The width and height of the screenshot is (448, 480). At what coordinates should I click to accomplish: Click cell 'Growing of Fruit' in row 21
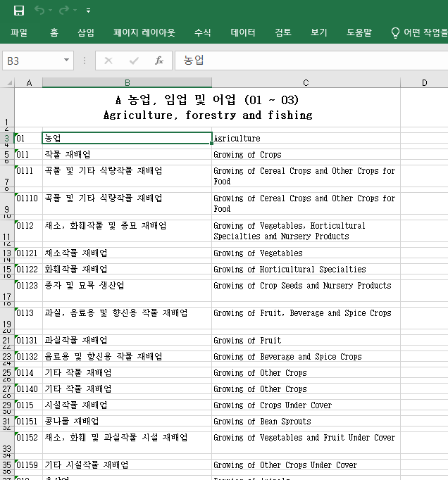(306, 340)
